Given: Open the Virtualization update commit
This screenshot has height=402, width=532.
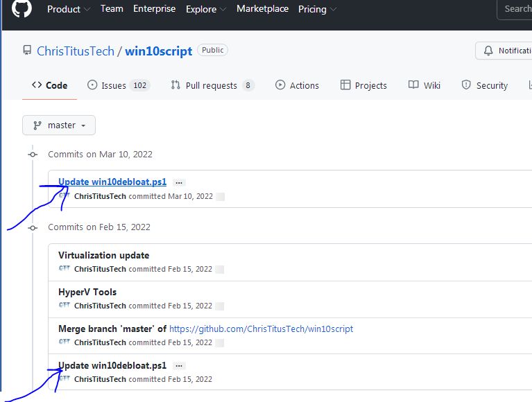Looking at the screenshot, I should 104,255.
